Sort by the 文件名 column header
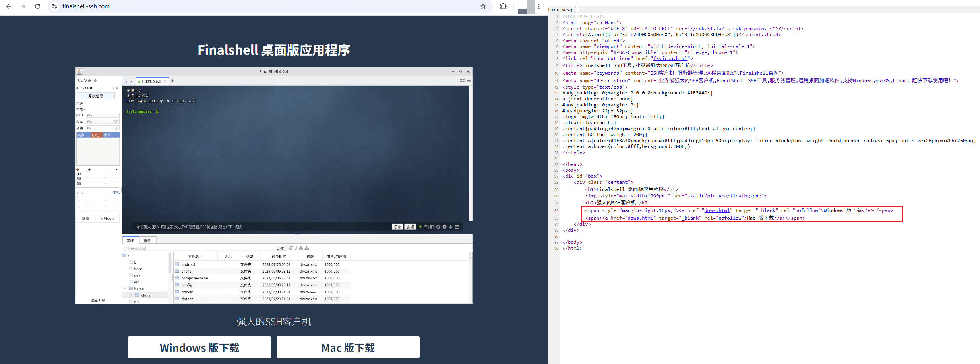Screen dimensions: 980x364 coord(195,256)
